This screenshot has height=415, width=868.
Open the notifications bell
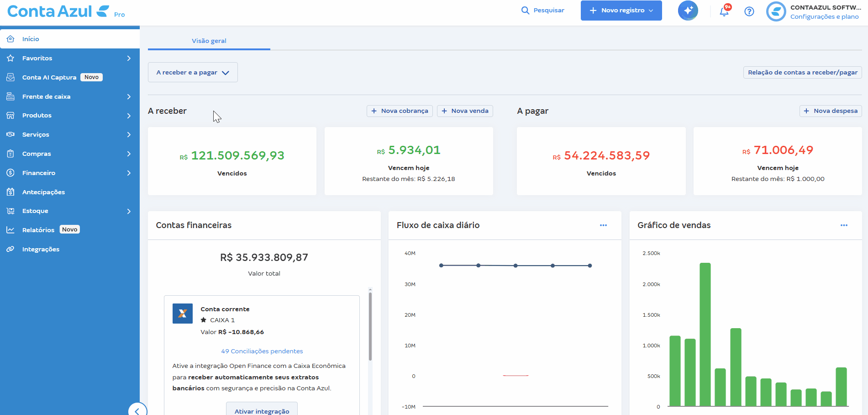click(724, 11)
